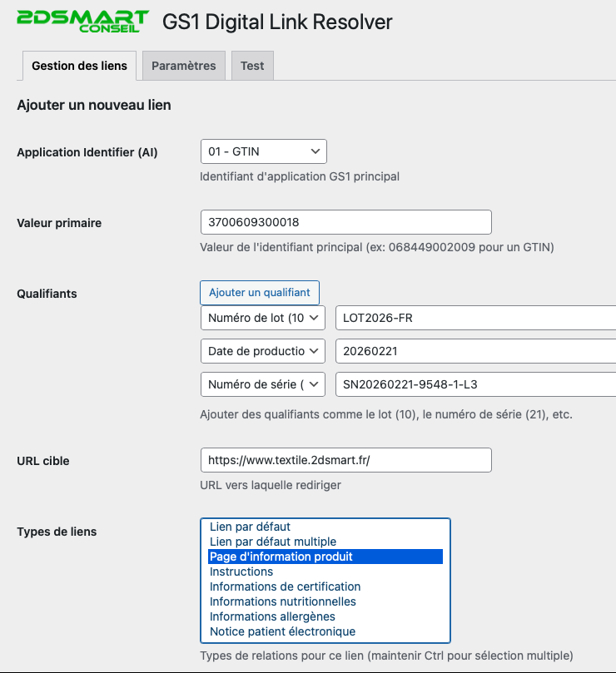Select Lien par défaut in list
This screenshot has height=673, width=616.
[250, 527]
